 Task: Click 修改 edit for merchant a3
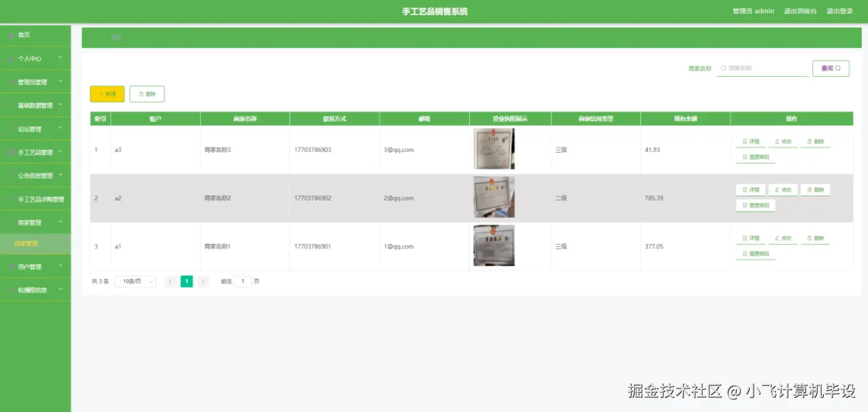click(x=783, y=142)
